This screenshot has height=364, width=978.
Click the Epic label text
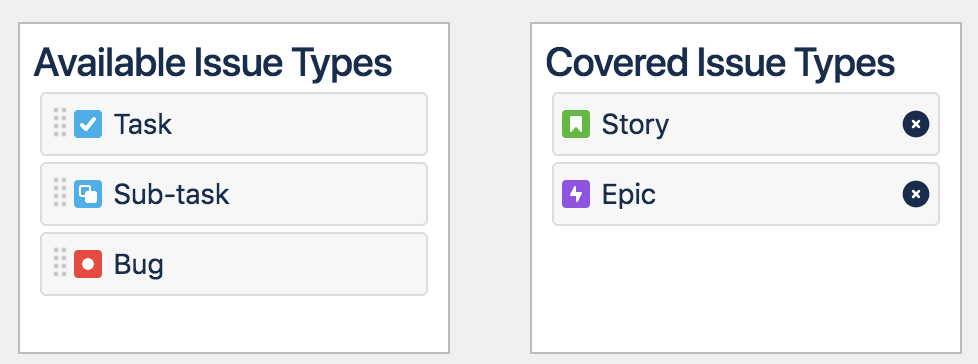629,195
